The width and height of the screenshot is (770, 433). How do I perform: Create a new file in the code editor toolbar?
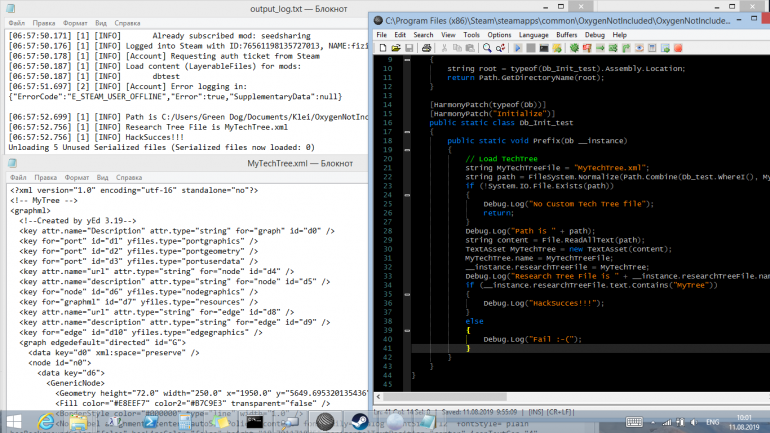click(x=383, y=48)
